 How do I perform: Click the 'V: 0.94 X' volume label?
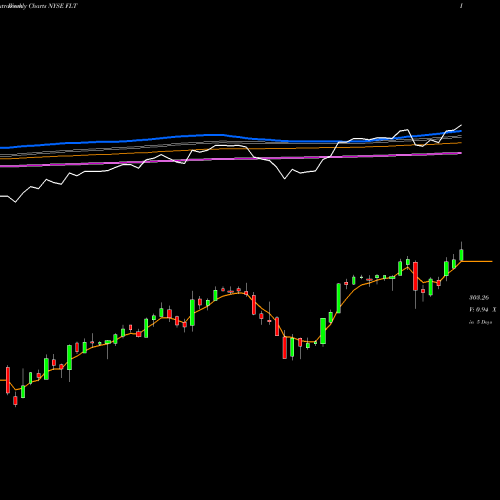tap(482, 310)
